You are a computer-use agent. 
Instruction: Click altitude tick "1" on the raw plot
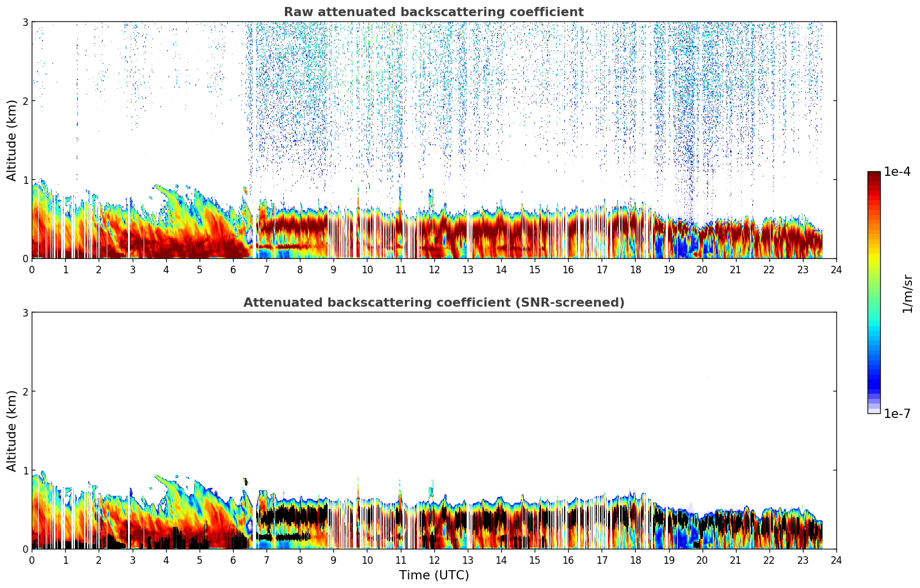pyautogui.click(x=25, y=180)
